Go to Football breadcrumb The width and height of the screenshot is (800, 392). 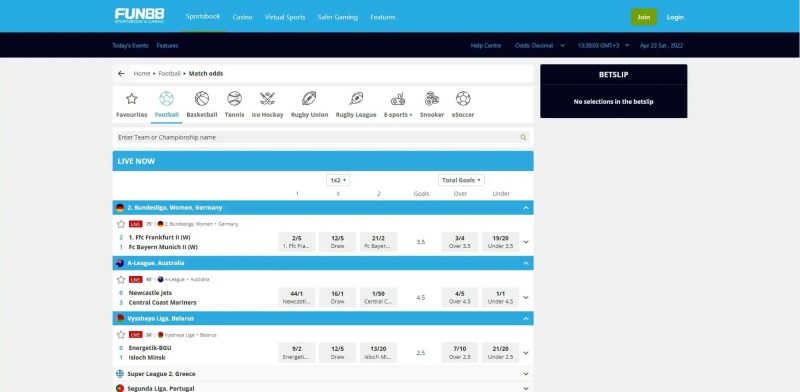(169, 74)
